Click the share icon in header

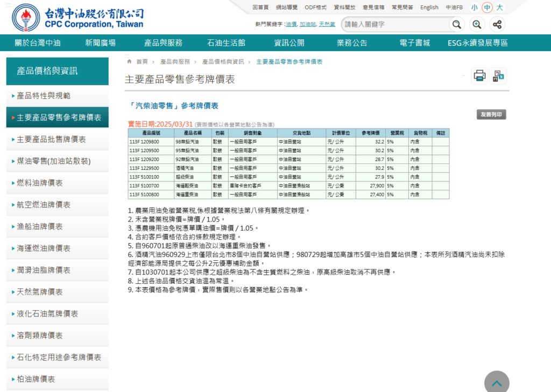[x=497, y=24]
